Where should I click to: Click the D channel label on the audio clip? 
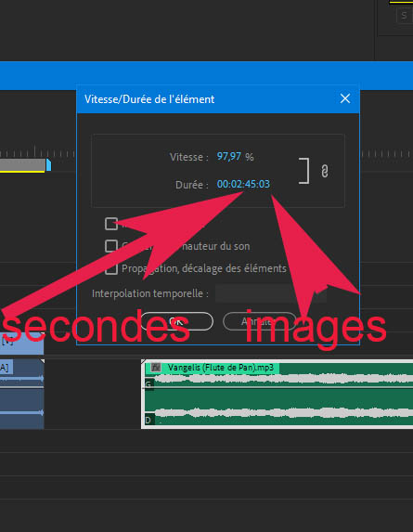coord(148,420)
